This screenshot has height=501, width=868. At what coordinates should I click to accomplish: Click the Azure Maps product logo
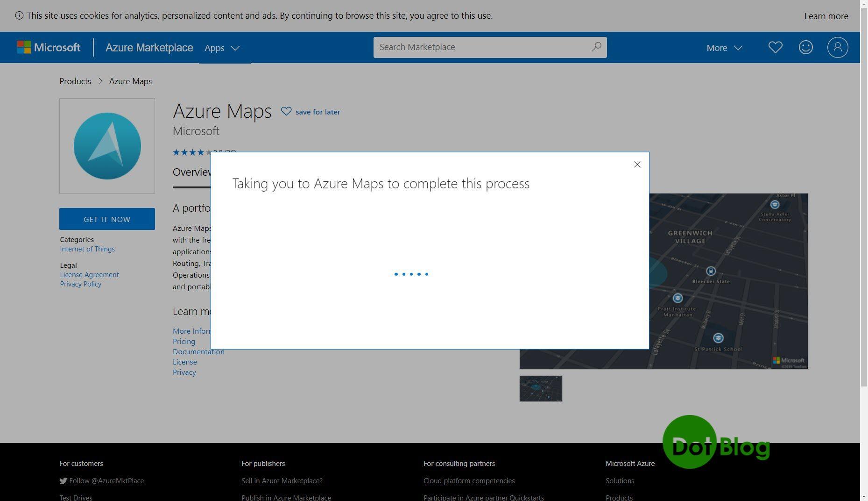[x=107, y=146]
